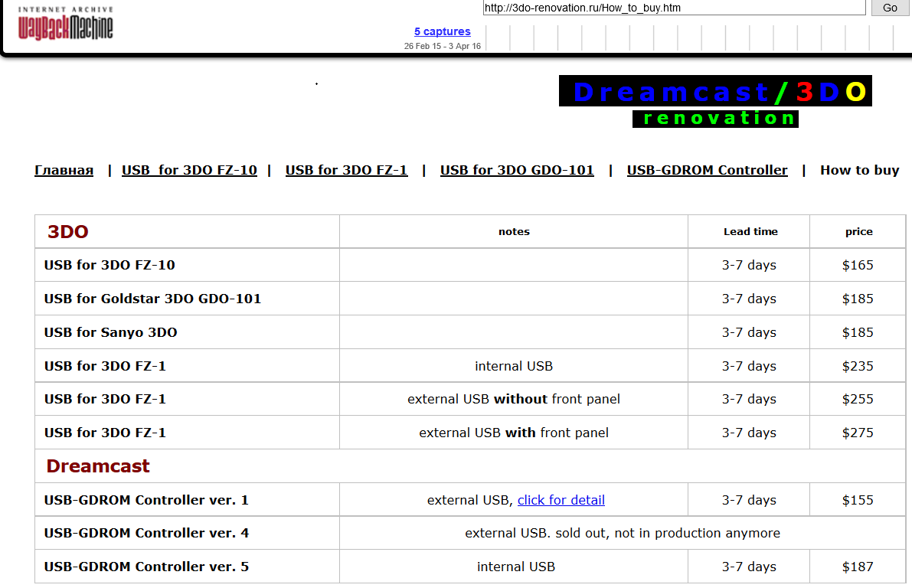Open USB for 3DO FZ-1 nav link
The height and width of the screenshot is (588, 912).
pos(346,171)
